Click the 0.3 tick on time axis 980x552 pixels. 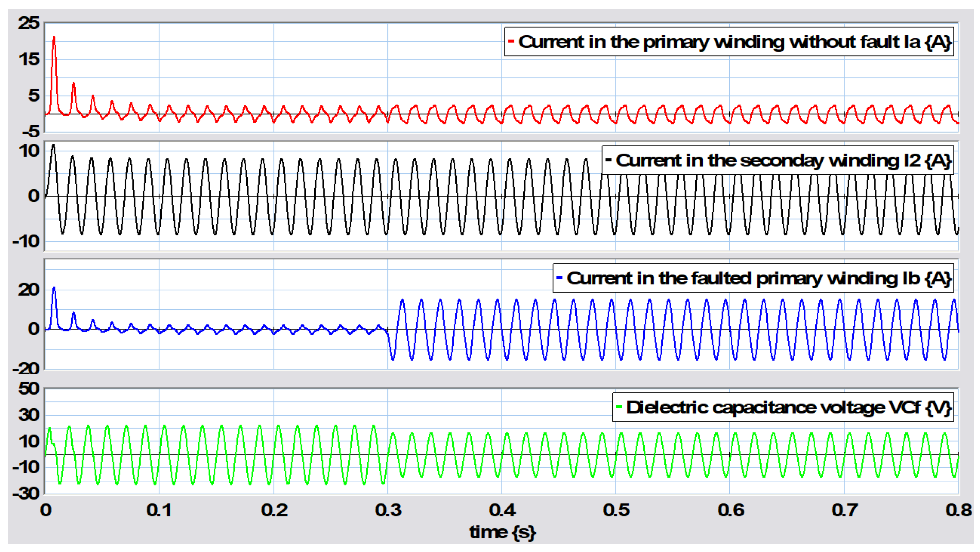tap(388, 510)
